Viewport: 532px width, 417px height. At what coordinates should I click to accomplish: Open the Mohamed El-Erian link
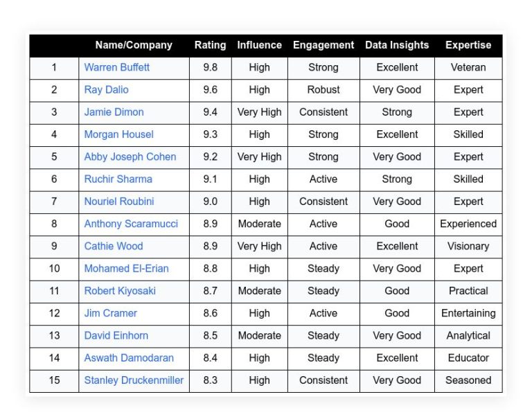point(127,269)
